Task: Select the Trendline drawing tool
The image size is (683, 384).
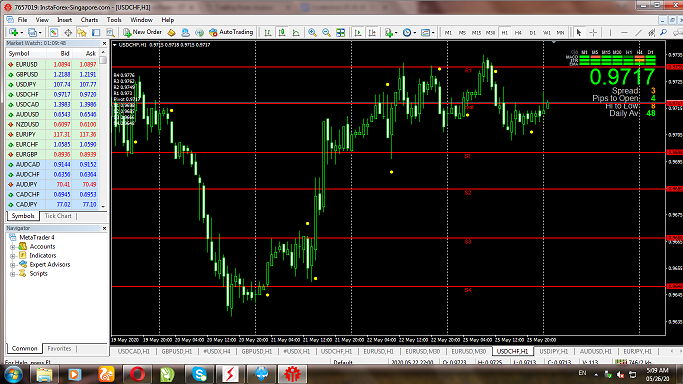Action: tap(638, 33)
